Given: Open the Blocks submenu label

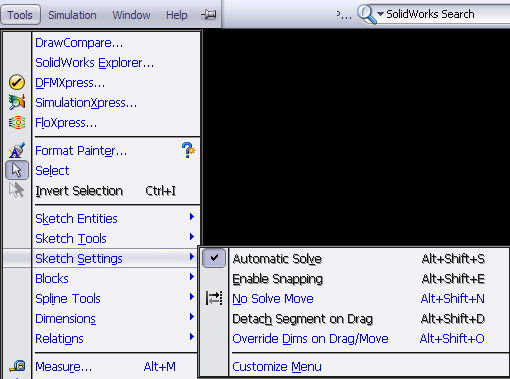Looking at the screenshot, I should coord(52,279).
